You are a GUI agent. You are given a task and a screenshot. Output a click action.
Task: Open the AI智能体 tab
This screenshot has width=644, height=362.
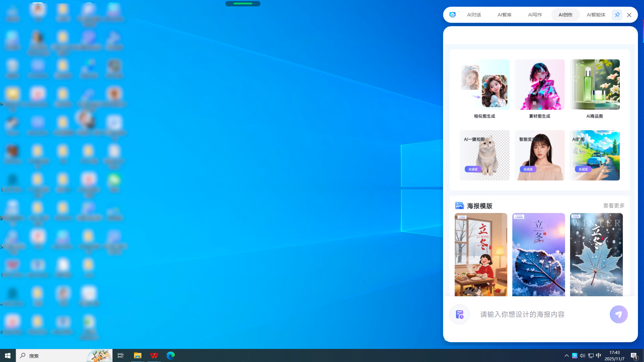click(x=596, y=15)
